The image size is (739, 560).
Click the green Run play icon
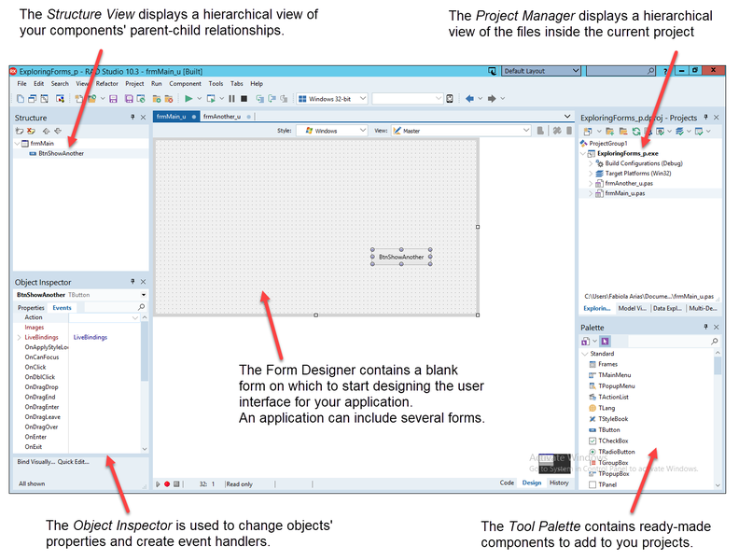click(x=188, y=99)
